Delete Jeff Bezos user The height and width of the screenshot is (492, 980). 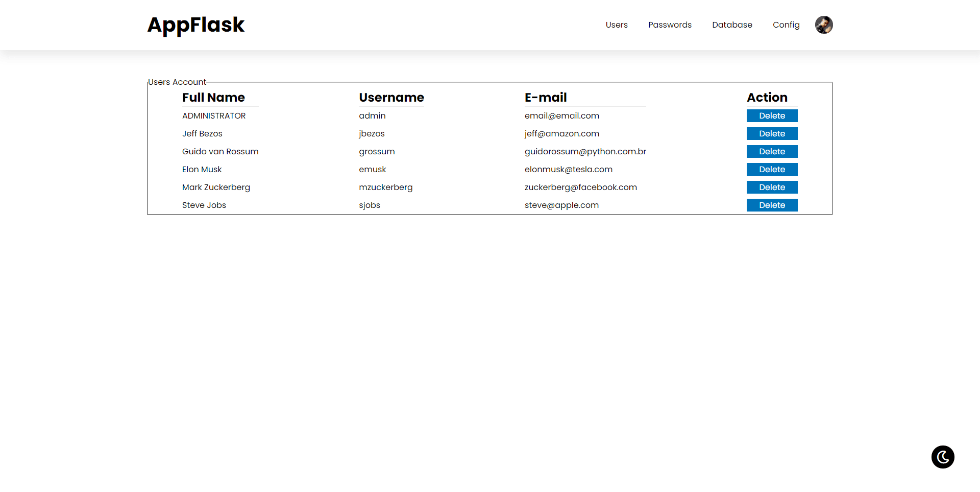pos(772,134)
